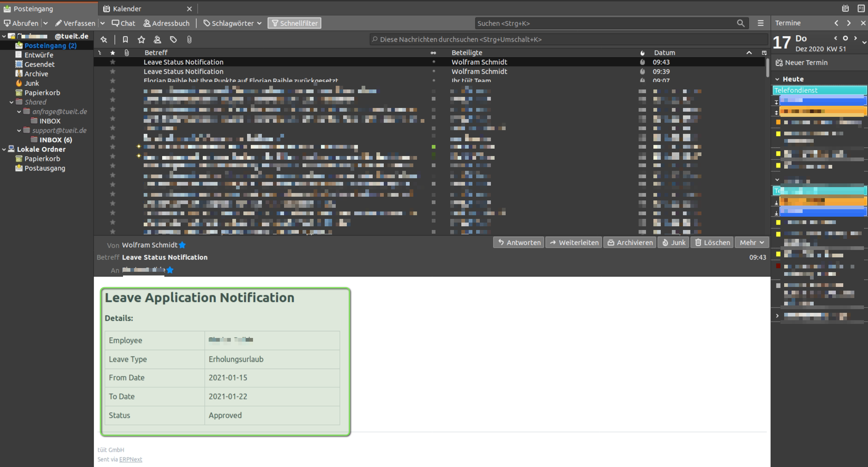This screenshot has height=467, width=868.
Task: Collapse the @tueit.de account tree
Action: [x=4, y=36]
